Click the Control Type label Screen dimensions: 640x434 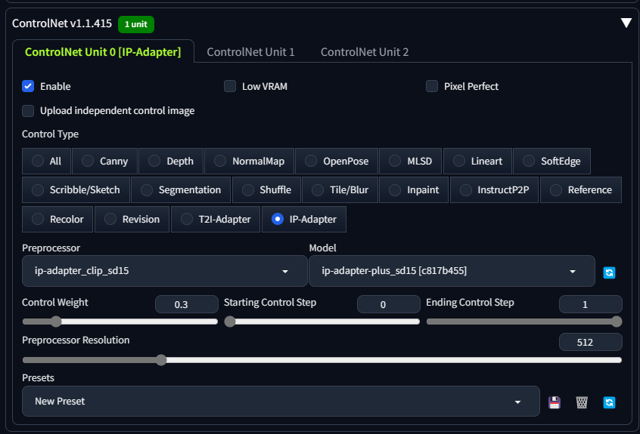(50, 134)
